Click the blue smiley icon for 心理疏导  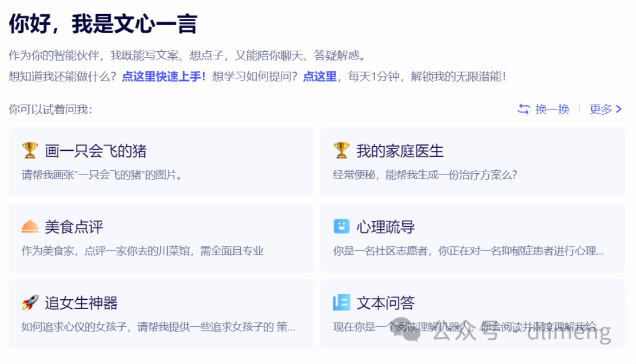click(x=342, y=227)
